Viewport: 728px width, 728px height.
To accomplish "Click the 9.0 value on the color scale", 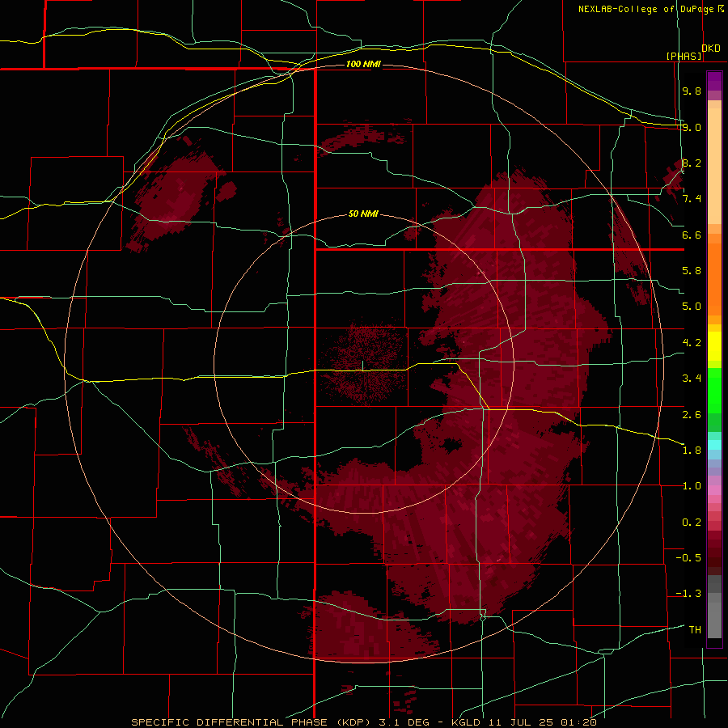I will (x=692, y=128).
